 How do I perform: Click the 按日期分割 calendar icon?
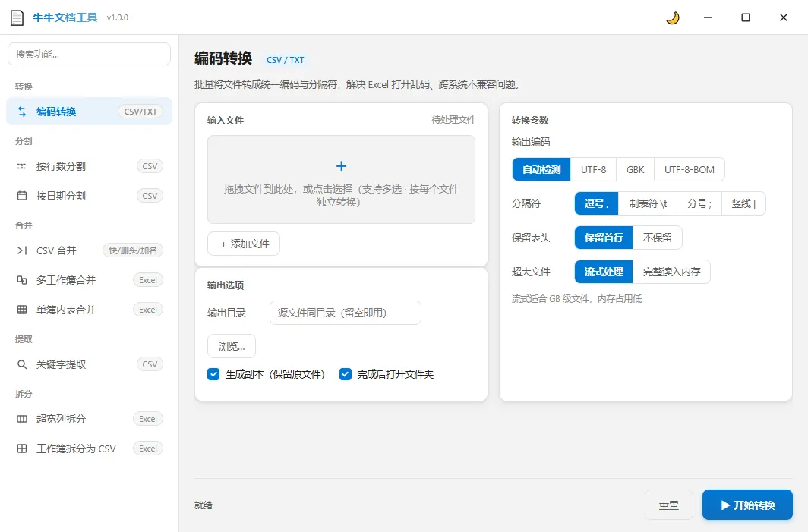click(x=21, y=196)
